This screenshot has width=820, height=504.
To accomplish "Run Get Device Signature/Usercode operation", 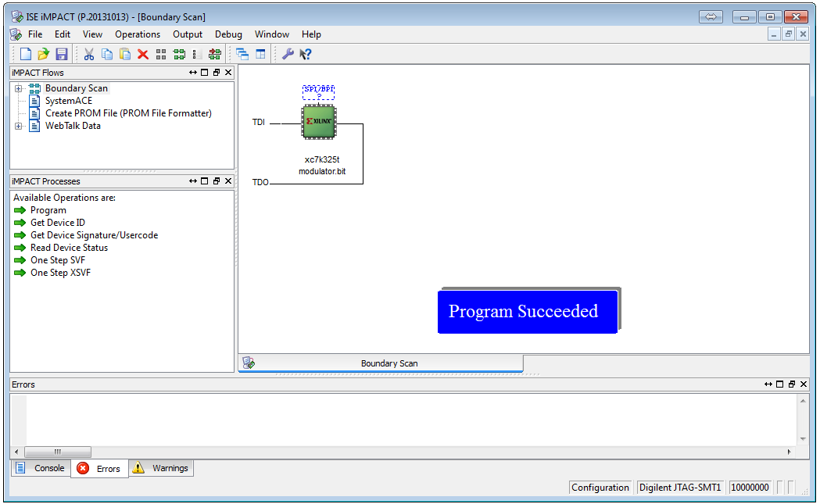I will (94, 235).
